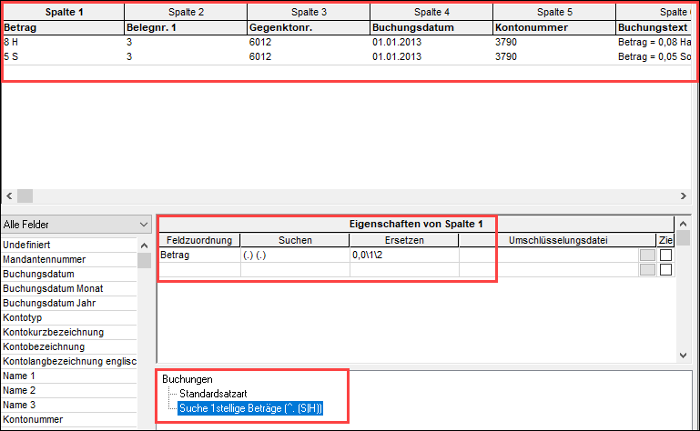Click the Ersetzen column header

click(x=404, y=240)
